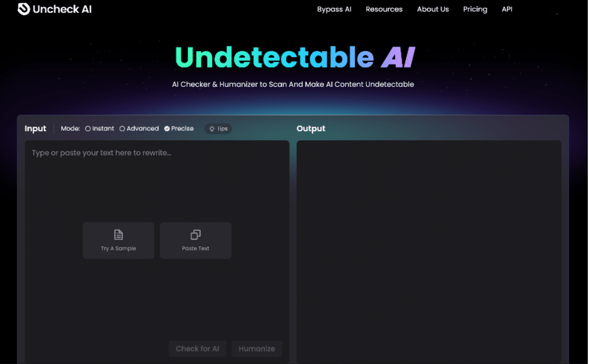Select the document icon on Try A Sample
The width and height of the screenshot is (589, 364).
pos(118,235)
